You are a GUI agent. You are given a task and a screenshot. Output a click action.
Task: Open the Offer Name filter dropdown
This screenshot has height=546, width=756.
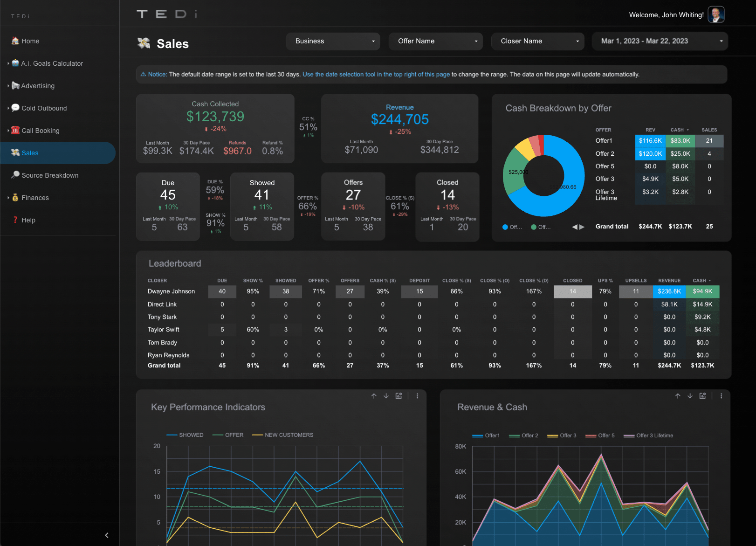pos(436,41)
